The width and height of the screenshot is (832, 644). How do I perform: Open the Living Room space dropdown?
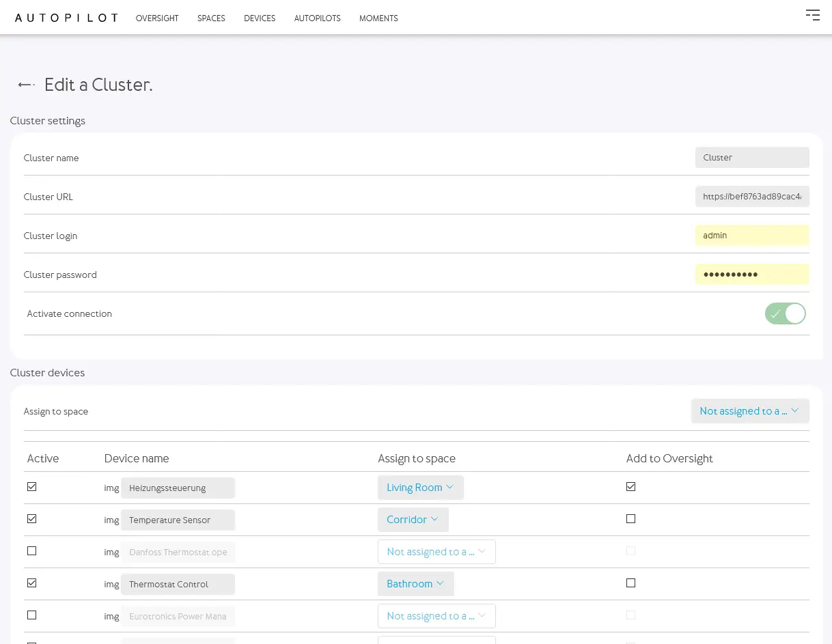[420, 488]
